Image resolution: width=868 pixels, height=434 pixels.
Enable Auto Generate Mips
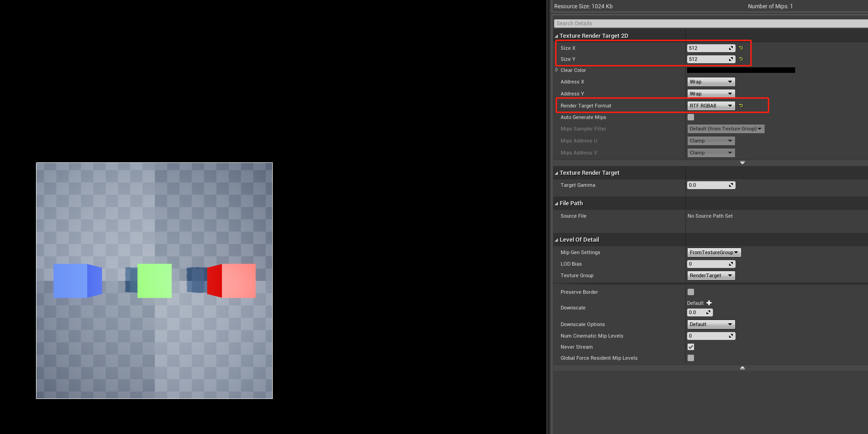pyautogui.click(x=690, y=117)
